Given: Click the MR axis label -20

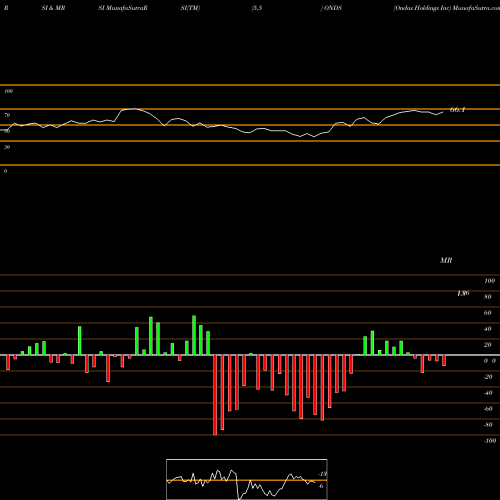Looking at the screenshot, I should click(488, 377).
